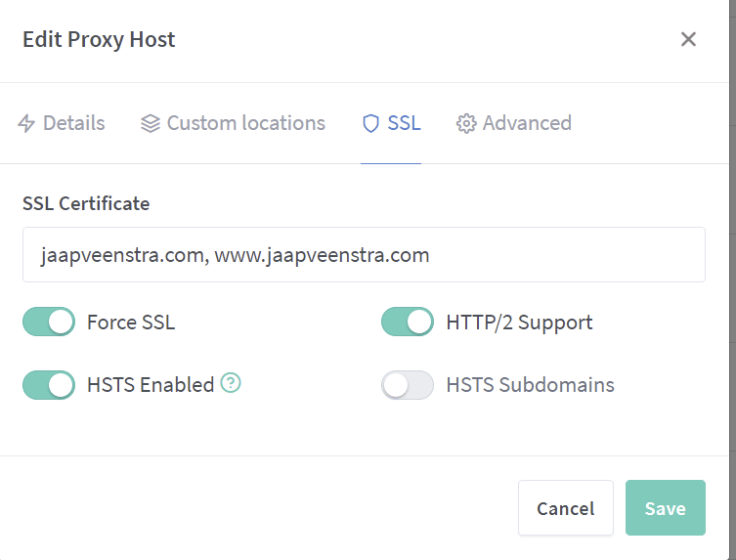Click the shield icon on SSL tab
This screenshot has width=736, height=560.
coord(370,124)
